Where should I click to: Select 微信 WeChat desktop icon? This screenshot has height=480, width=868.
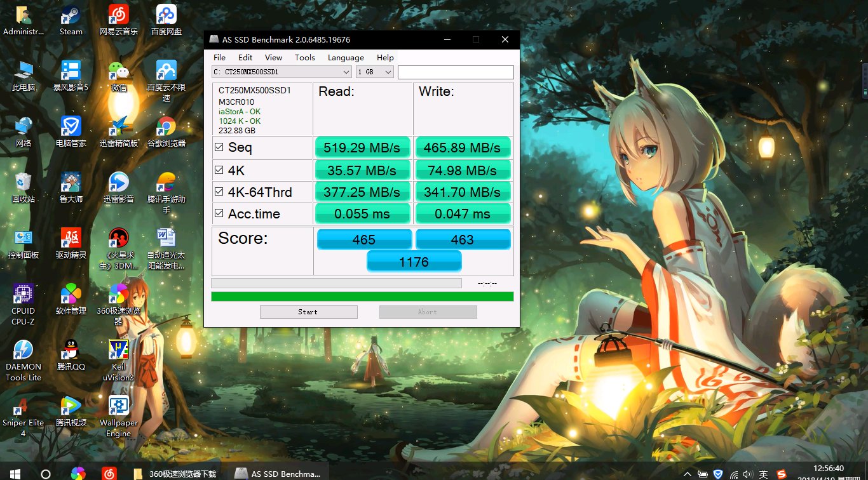[118, 76]
